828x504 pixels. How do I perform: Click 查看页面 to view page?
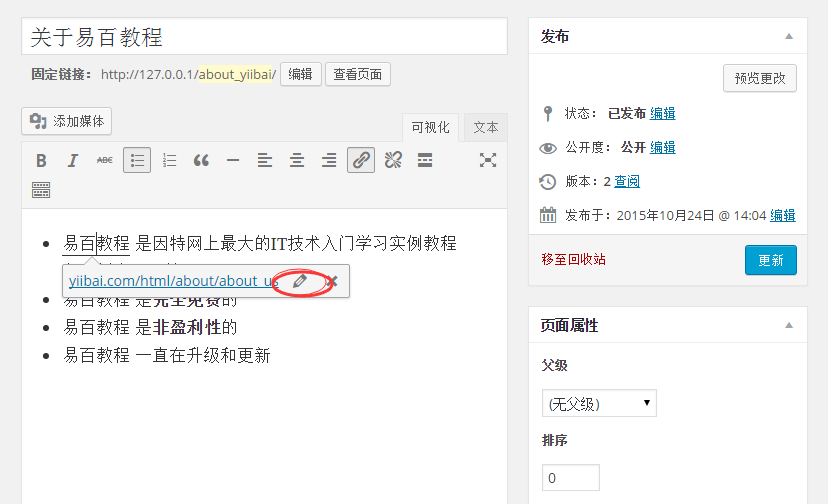coord(357,74)
